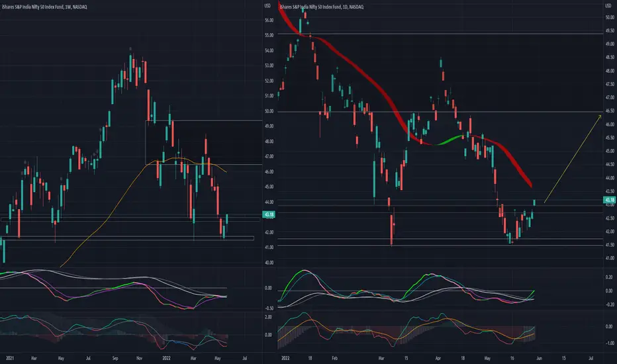Click the 2.00 value on the weekly lower indicator scale
Screen dimensions: 617x364
point(268,317)
